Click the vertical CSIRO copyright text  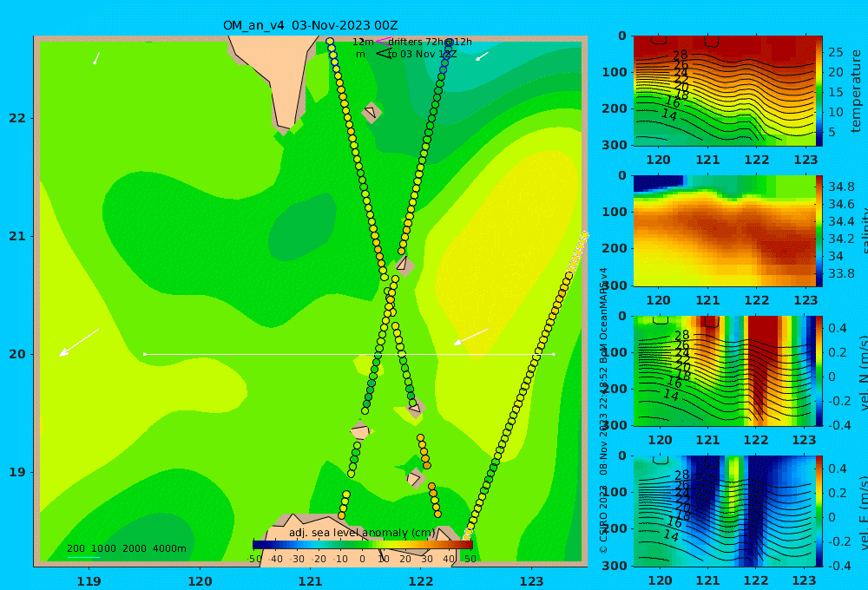(603, 410)
